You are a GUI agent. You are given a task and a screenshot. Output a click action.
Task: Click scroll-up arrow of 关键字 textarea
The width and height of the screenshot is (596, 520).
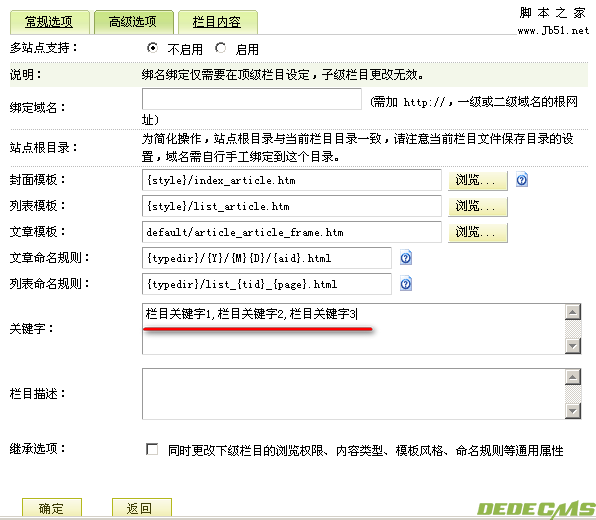(x=573, y=312)
